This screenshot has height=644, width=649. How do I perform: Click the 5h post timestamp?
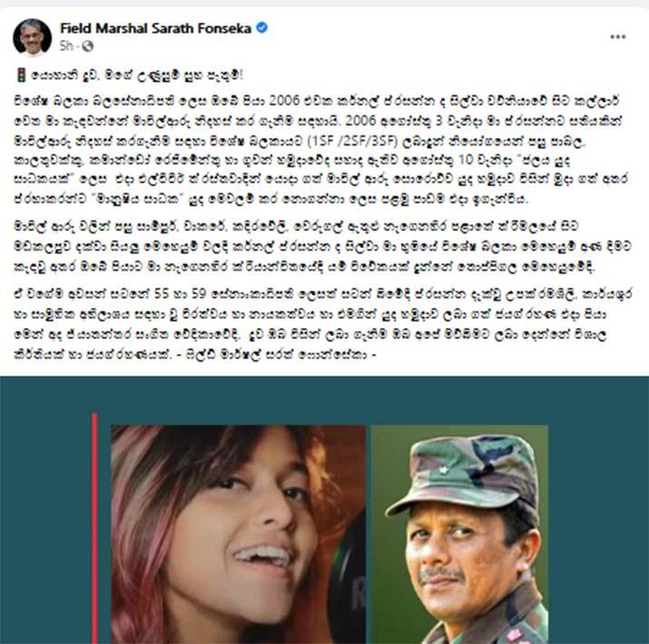pos(66,46)
